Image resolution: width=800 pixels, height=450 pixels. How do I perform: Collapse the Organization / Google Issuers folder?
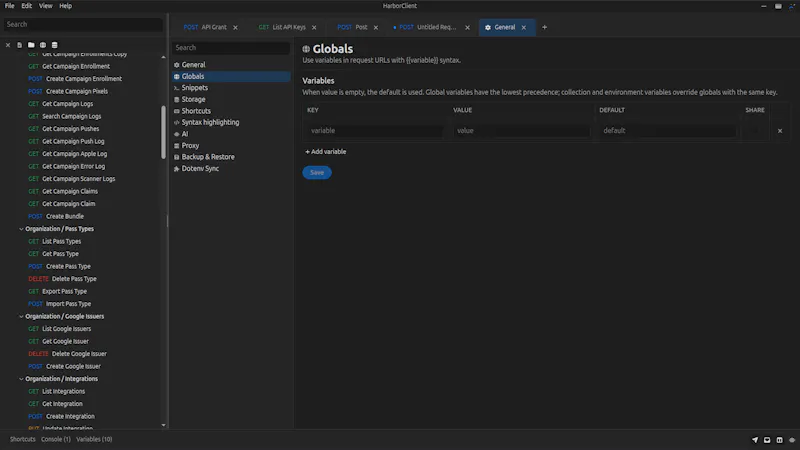pos(21,316)
